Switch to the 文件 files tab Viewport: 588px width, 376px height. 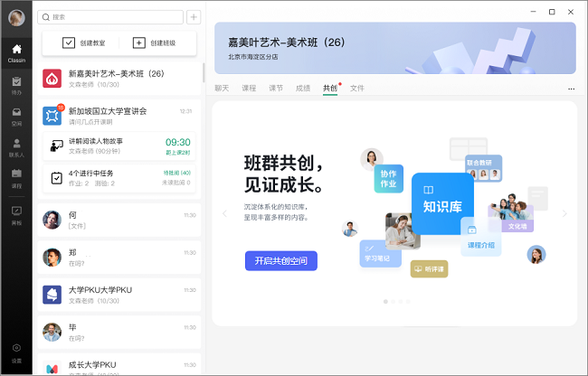click(357, 89)
